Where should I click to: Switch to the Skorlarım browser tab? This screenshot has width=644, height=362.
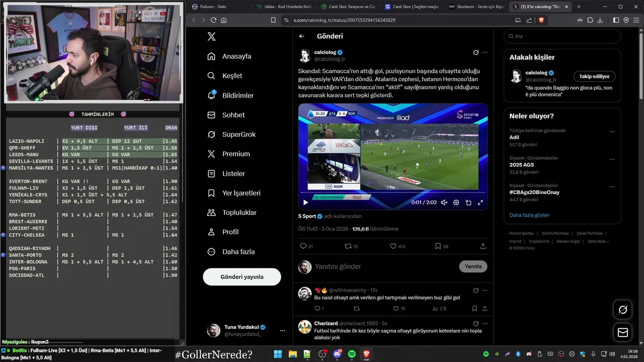(476, 7)
